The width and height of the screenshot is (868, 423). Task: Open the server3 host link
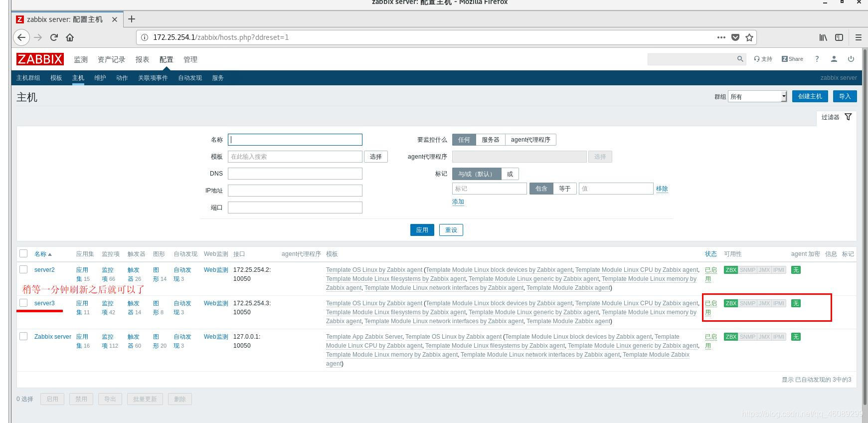point(44,303)
